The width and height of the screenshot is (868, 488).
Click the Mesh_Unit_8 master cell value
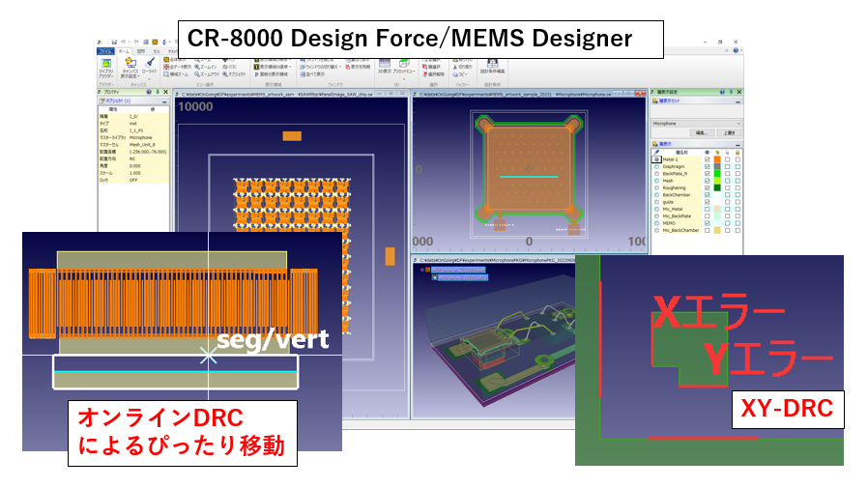tap(143, 144)
